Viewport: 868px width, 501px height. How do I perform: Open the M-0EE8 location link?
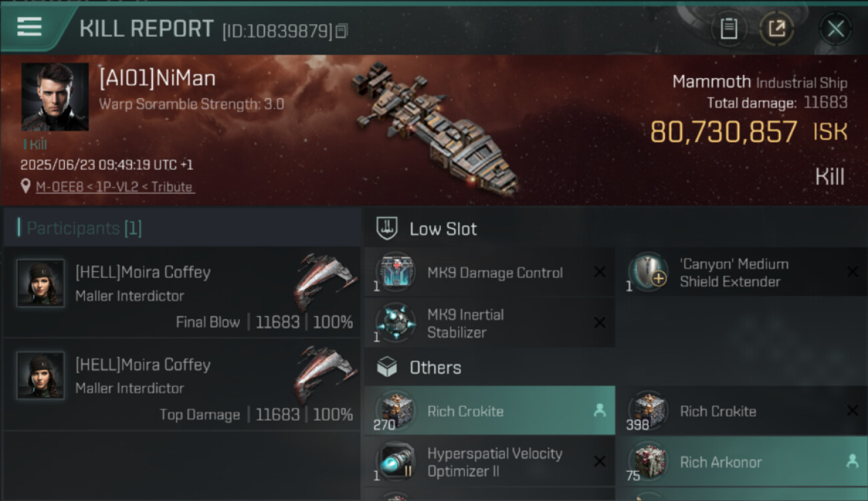click(115, 187)
